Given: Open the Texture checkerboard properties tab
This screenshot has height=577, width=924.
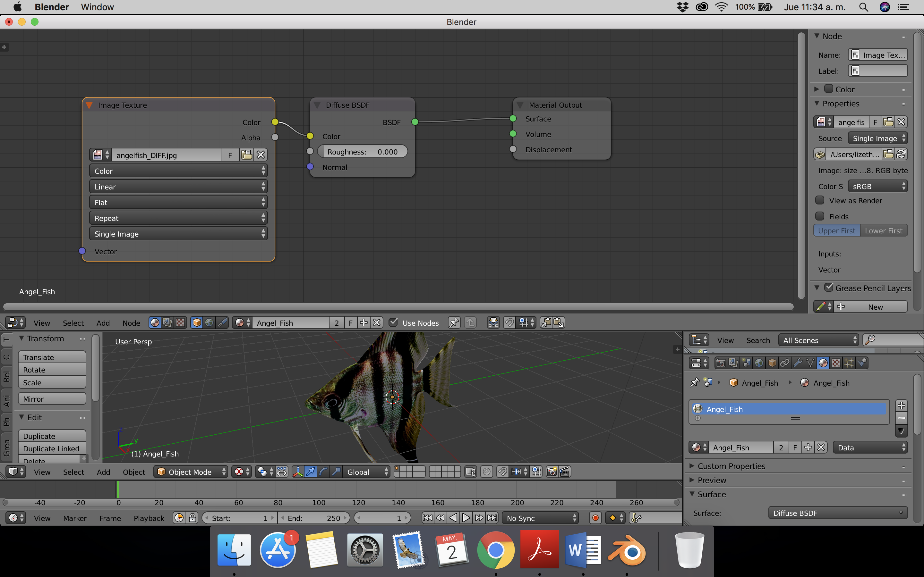Looking at the screenshot, I should (x=836, y=363).
